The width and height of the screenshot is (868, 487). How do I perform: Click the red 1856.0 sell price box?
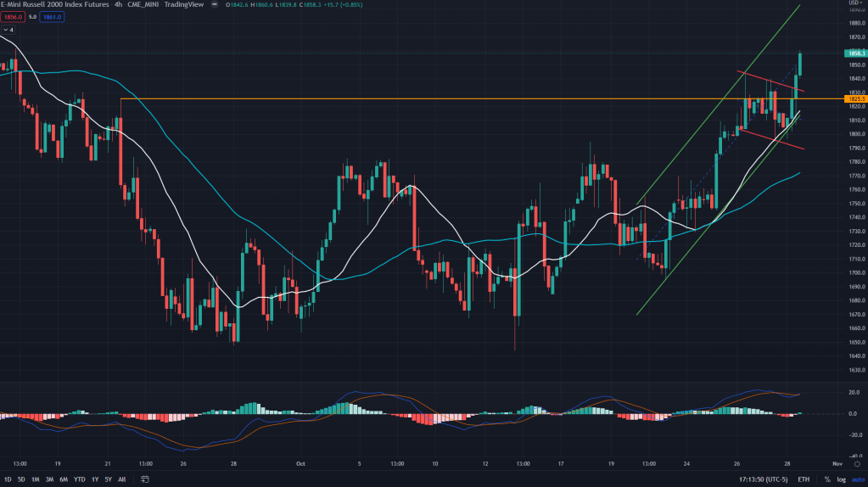[x=11, y=16]
